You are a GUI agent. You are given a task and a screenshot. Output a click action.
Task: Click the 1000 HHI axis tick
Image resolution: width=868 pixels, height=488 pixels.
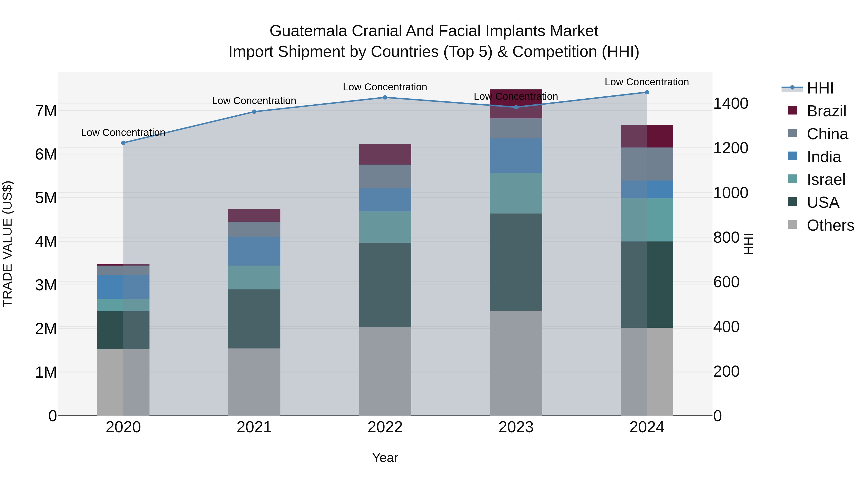(731, 193)
